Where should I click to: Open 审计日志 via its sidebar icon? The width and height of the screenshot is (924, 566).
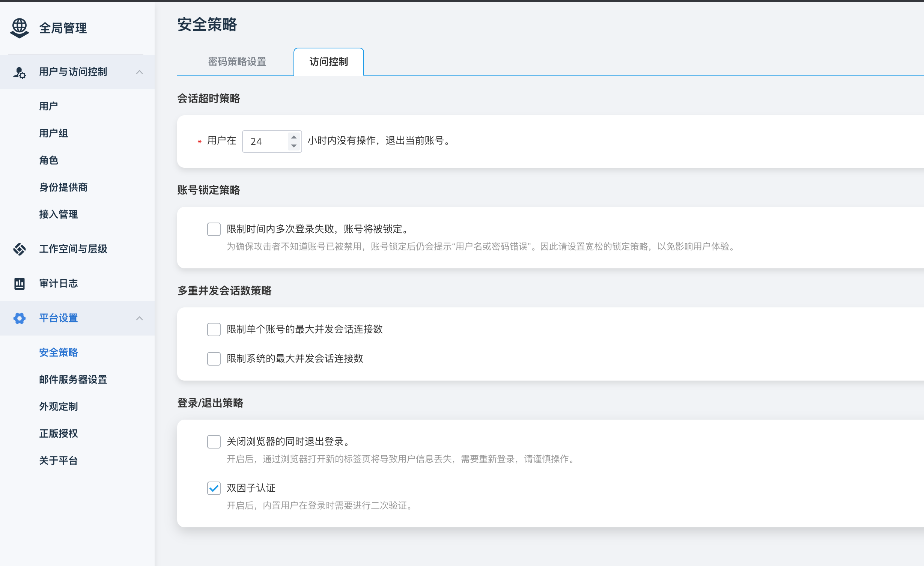19,283
